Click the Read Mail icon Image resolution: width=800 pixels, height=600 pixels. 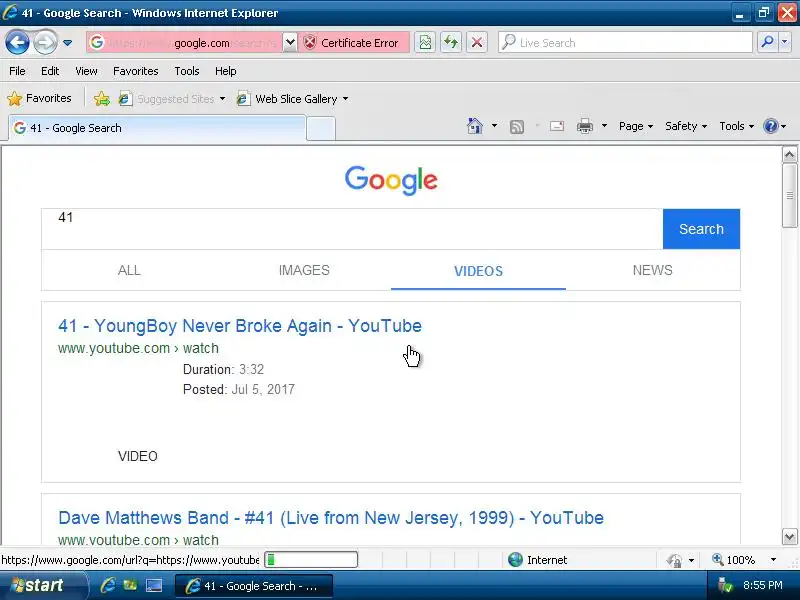[x=557, y=126]
